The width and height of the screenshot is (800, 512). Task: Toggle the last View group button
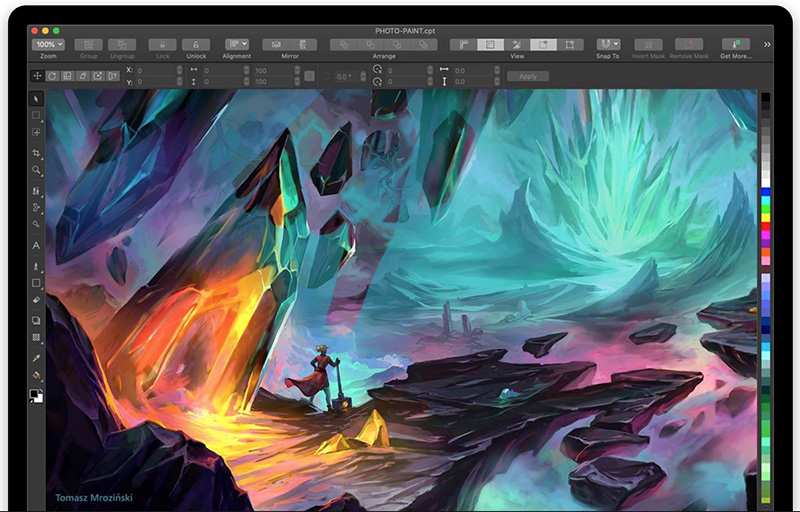[x=570, y=44]
